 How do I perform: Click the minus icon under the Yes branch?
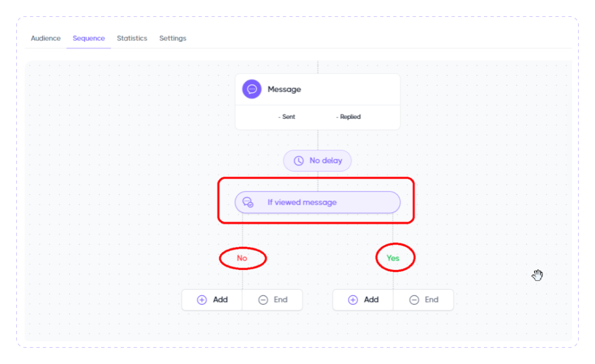pyautogui.click(x=414, y=300)
